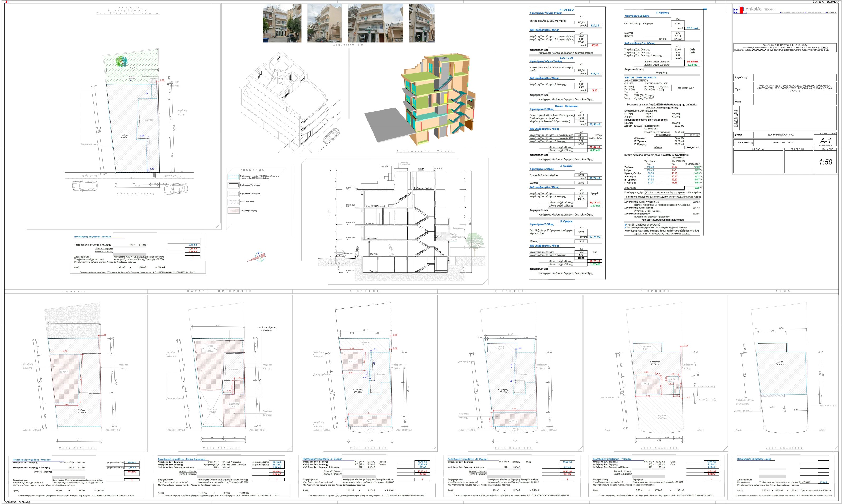Pick the pink hatched Υπέρβαση Δόμησης swatch
843x504 pixels.
(x=233, y=211)
